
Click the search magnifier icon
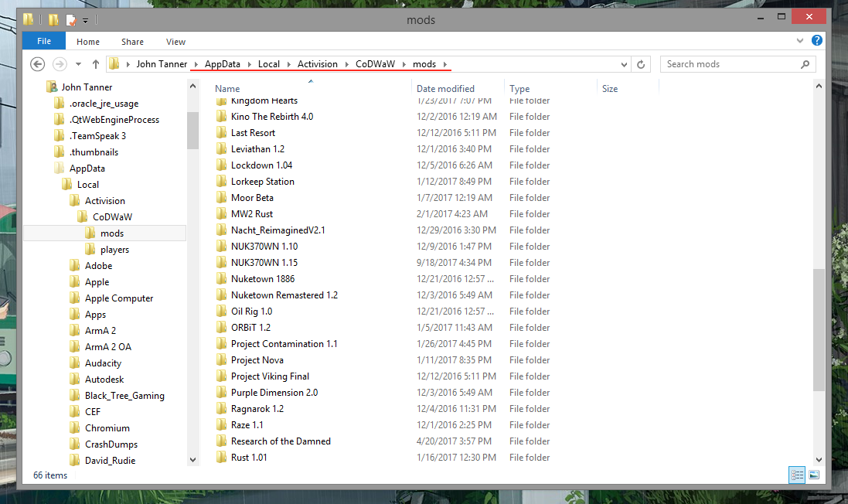pos(805,64)
